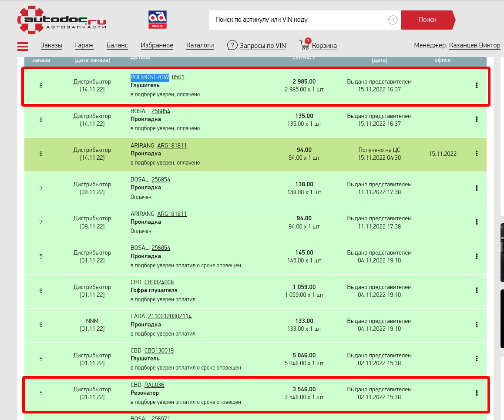Click manager name Казанцев Виктор
The width and height of the screenshot is (504, 420).
point(474,45)
